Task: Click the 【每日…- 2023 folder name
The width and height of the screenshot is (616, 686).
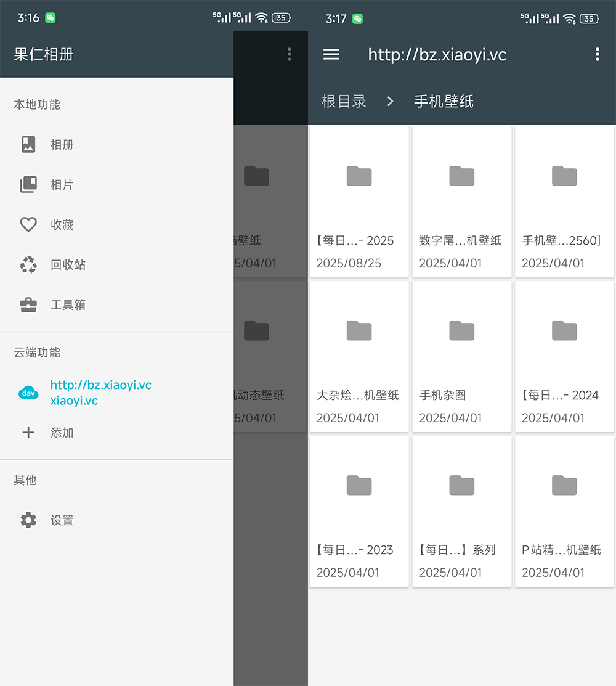Action: click(x=355, y=550)
